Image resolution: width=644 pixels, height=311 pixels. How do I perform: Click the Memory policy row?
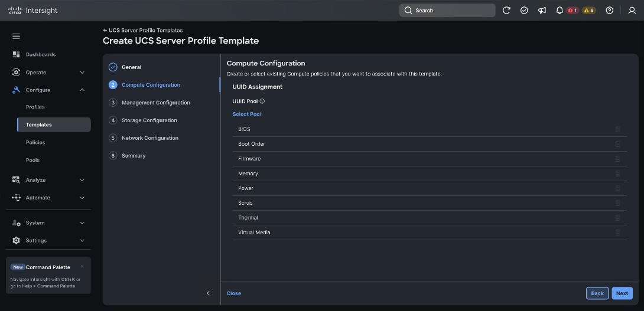tap(430, 173)
